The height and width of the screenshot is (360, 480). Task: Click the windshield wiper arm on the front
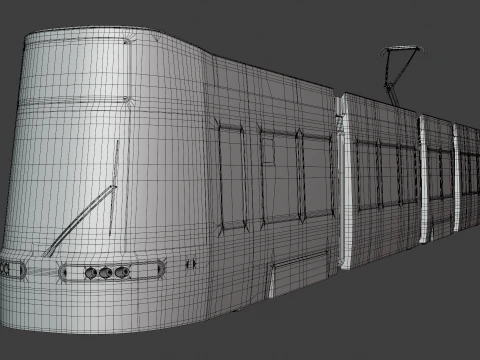tap(80, 221)
